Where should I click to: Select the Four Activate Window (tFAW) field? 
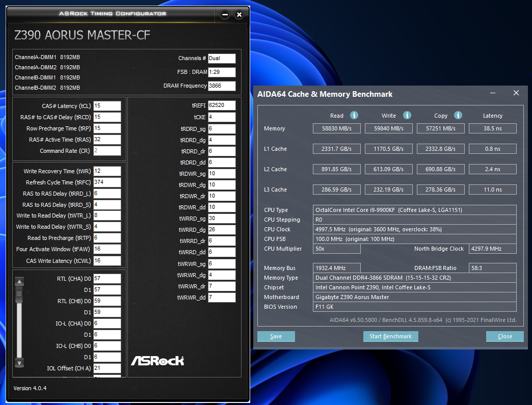click(107, 249)
